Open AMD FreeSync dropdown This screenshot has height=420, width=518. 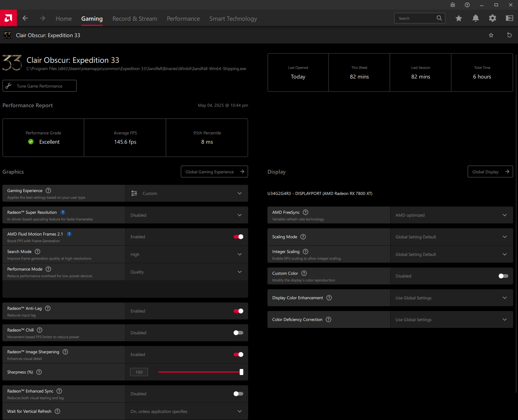[x=452, y=215]
